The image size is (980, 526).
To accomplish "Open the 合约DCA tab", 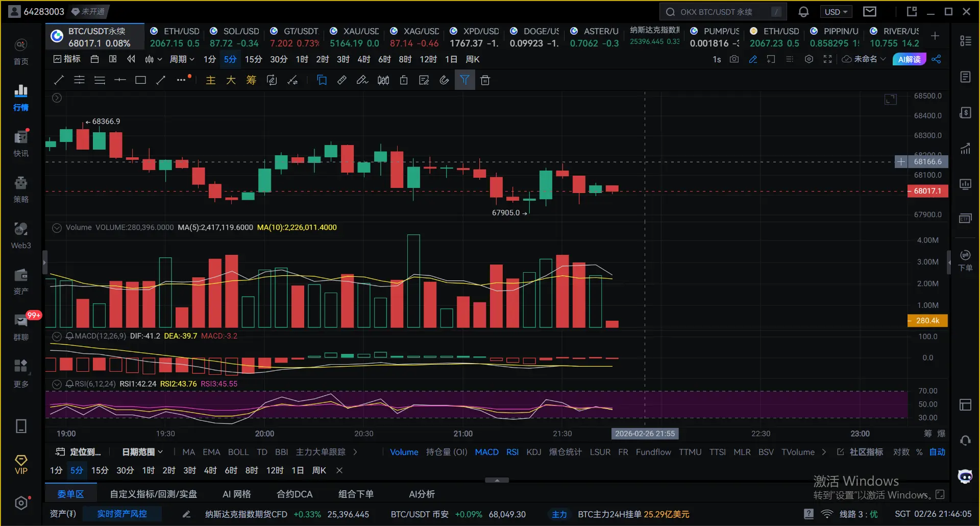I will (x=295, y=494).
